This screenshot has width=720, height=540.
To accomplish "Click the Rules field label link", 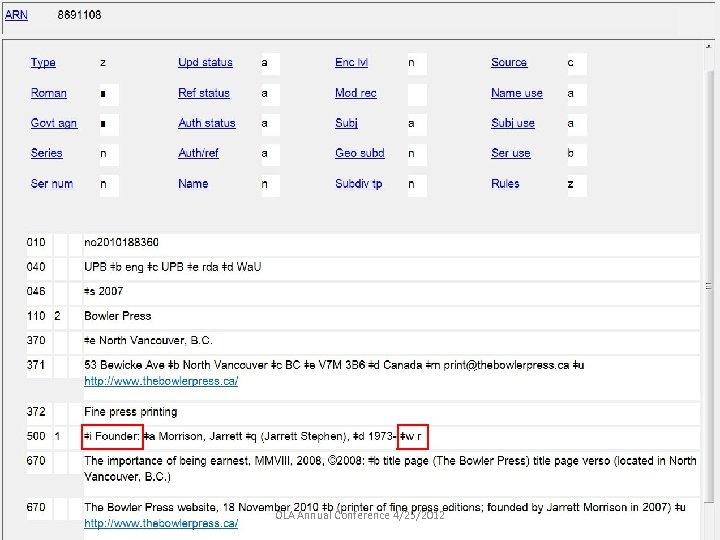I will [x=505, y=184].
